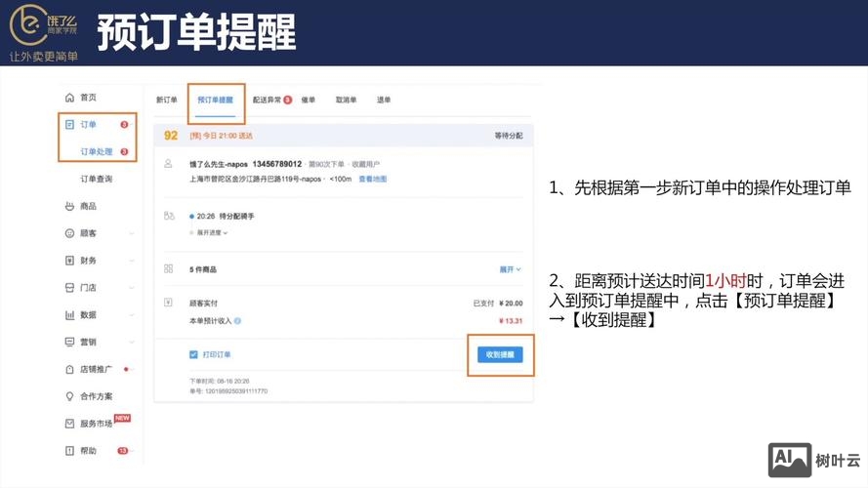Open 服务市场 menu item
This screenshot has width=868, height=488.
[x=97, y=424]
